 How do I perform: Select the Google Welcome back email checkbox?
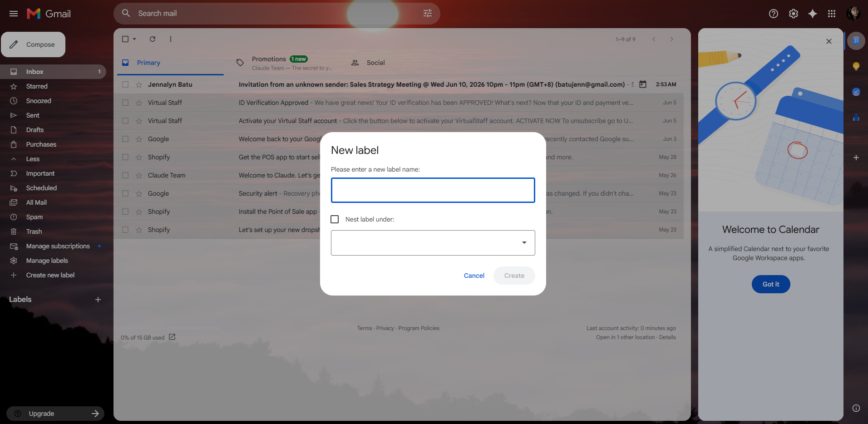125,139
